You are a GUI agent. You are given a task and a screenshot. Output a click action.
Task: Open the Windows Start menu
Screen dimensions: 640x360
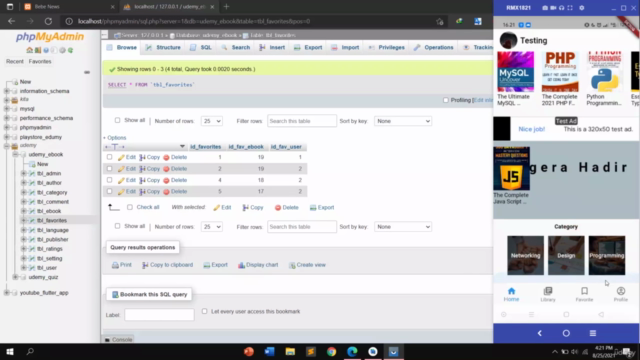tap(10, 351)
